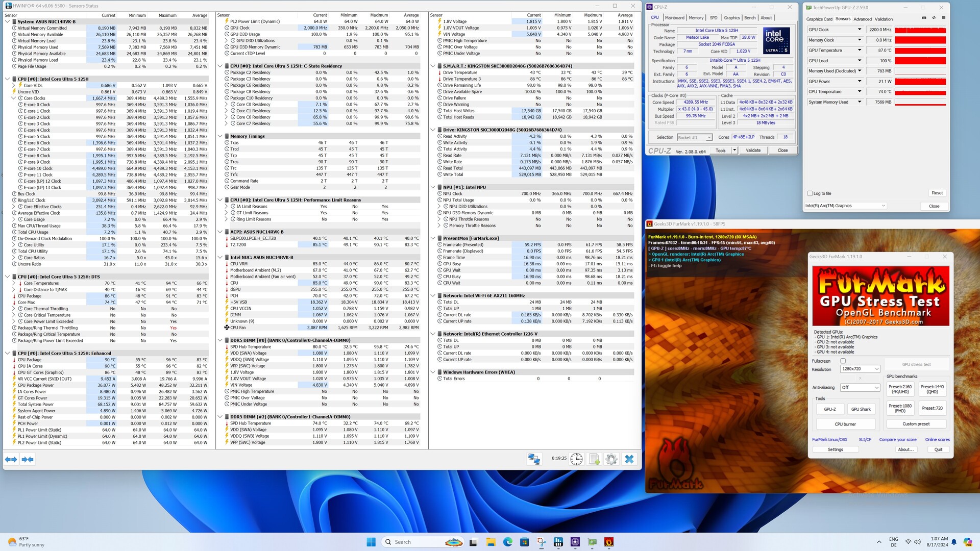
Task: Open HWiNFO remote network monitors icon
Action: pos(534,459)
